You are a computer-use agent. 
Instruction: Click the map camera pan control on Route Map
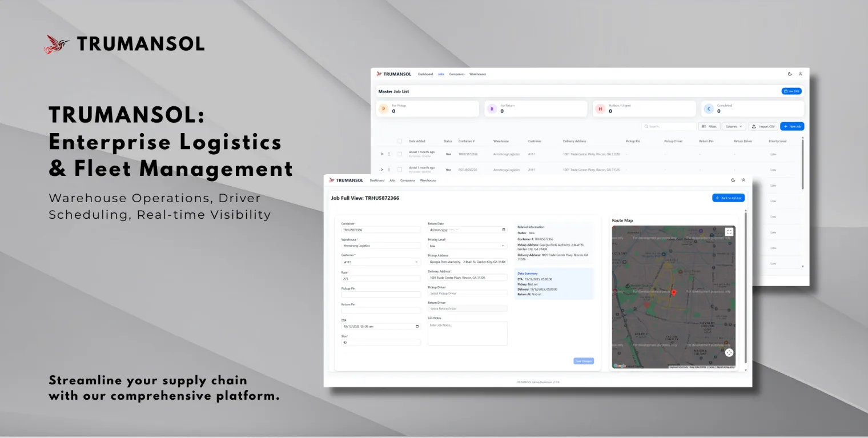(729, 352)
